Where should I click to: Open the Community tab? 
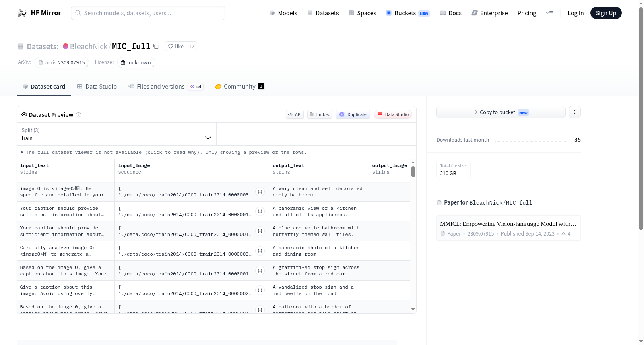pos(239,87)
